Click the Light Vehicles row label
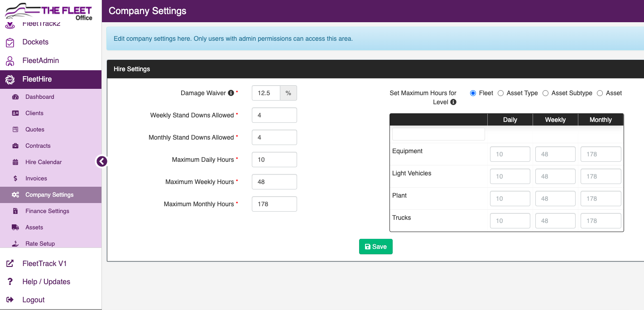Screen dimensions: 644x310 click(x=412, y=173)
